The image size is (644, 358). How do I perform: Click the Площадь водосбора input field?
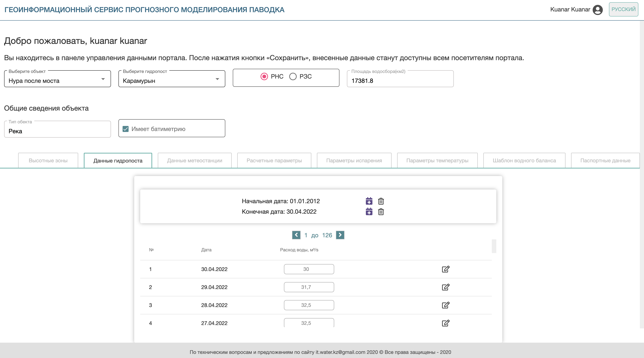coord(400,80)
